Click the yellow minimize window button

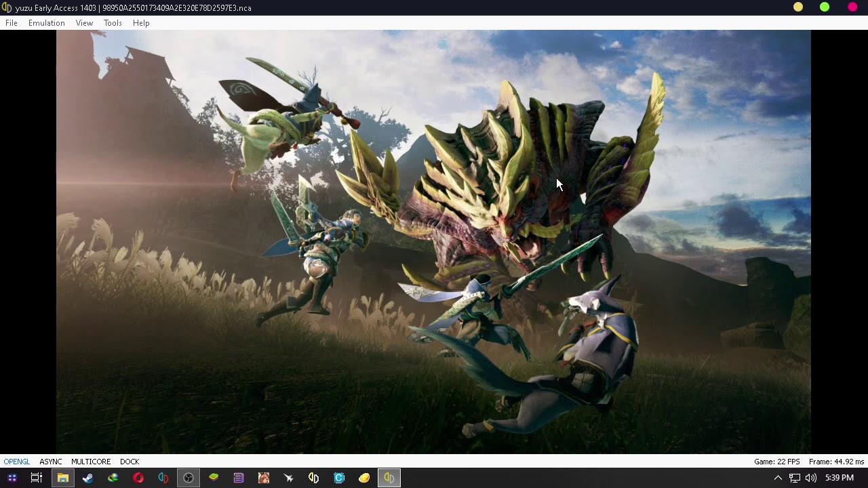click(x=798, y=7)
